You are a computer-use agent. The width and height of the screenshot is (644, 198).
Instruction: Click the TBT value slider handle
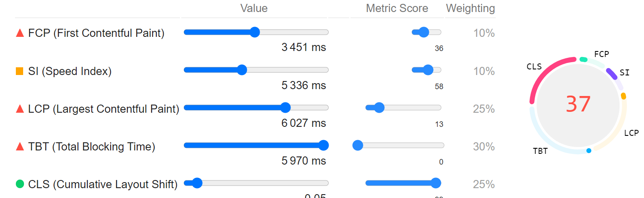[x=323, y=145]
